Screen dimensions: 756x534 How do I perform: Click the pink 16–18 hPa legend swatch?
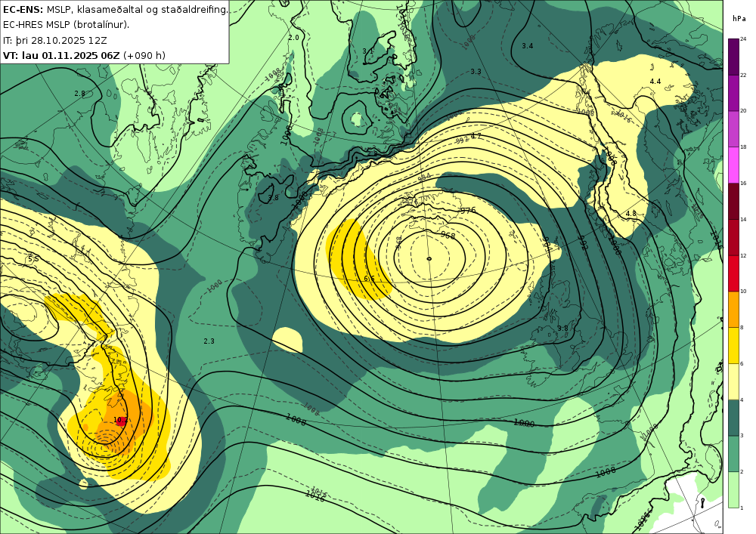click(733, 165)
